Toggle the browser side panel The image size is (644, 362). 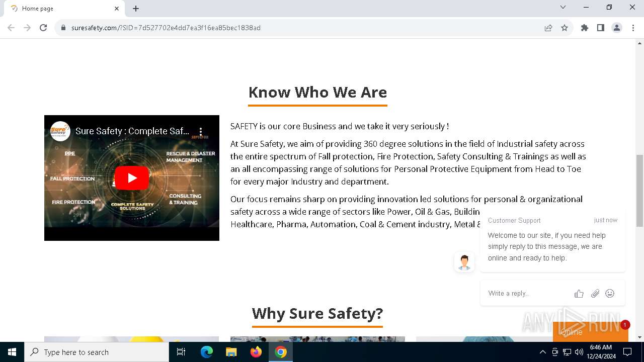pos(601,28)
